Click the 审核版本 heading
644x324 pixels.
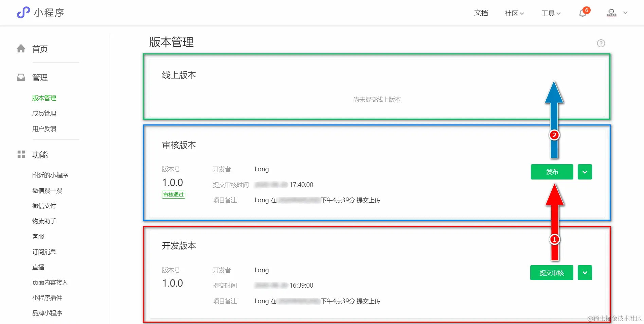(179, 145)
